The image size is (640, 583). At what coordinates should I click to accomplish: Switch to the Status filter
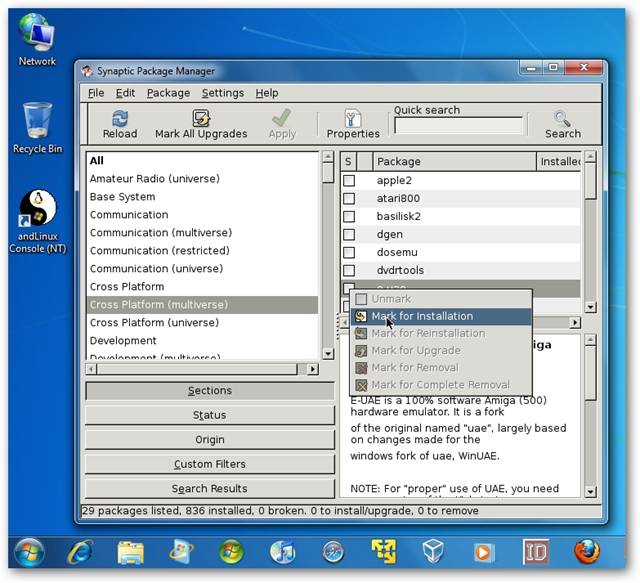point(210,415)
